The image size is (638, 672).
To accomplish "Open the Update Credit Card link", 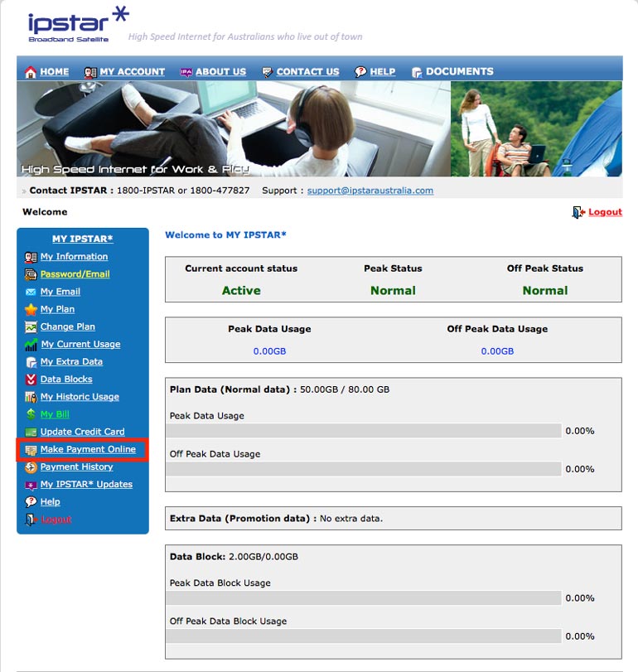I will (83, 432).
